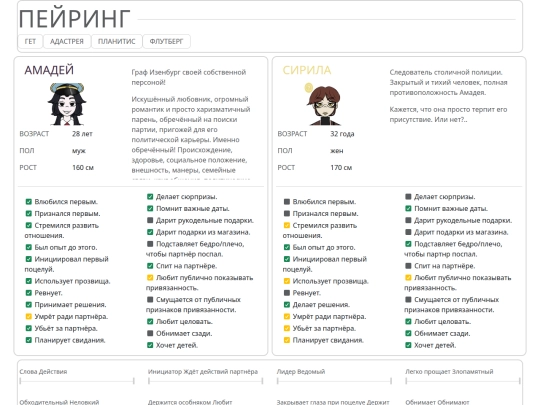Select the ФЛУТБЕРГ tag

166,41
